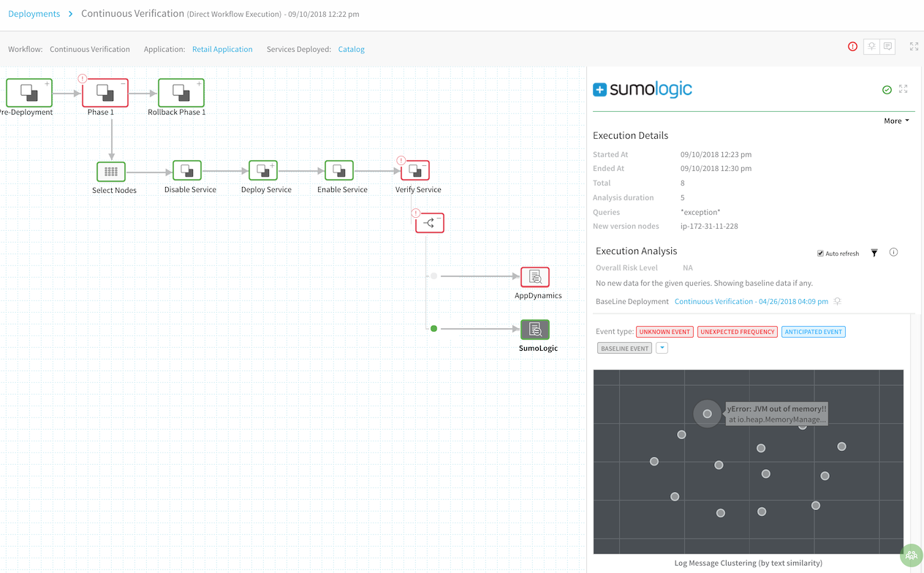
Task: Click the Log Message Clustering caption
Action: coord(748,563)
